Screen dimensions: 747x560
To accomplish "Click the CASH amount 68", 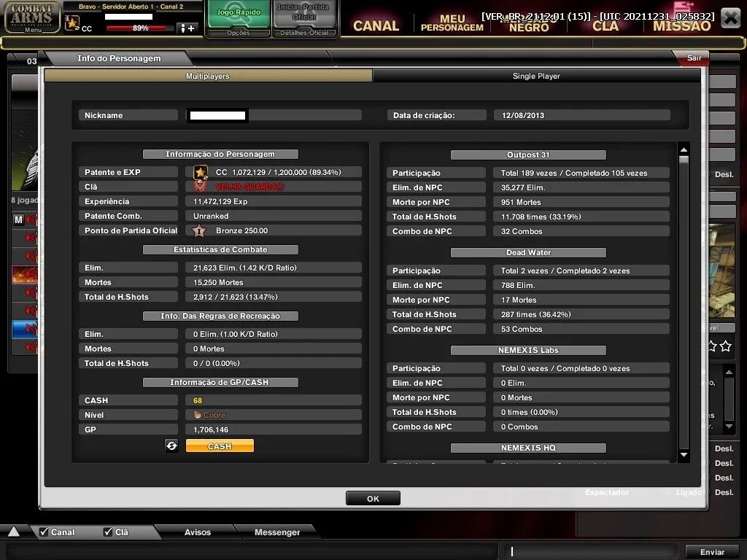I will (198, 400).
